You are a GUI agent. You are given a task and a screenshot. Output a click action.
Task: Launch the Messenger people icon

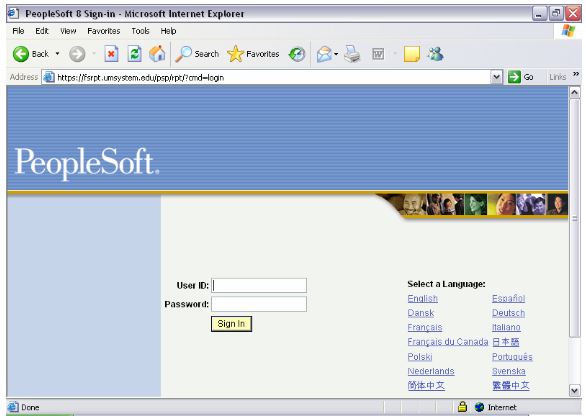point(435,54)
